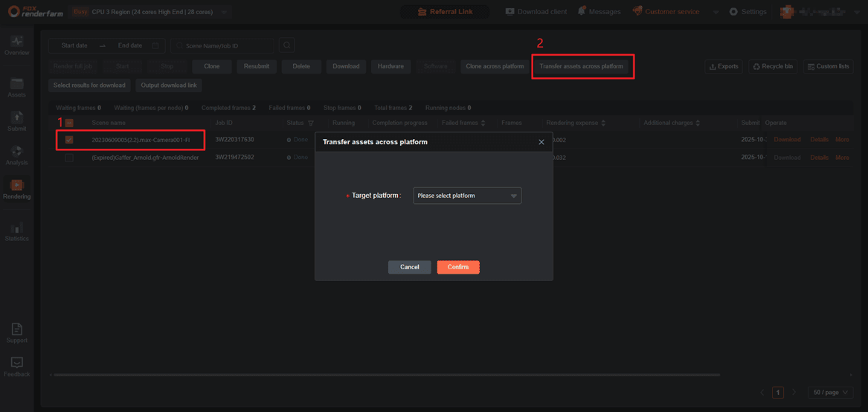The height and width of the screenshot is (412, 868).
Task: Uncheck the 20230609005 job checkbox
Action: [x=69, y=140]
